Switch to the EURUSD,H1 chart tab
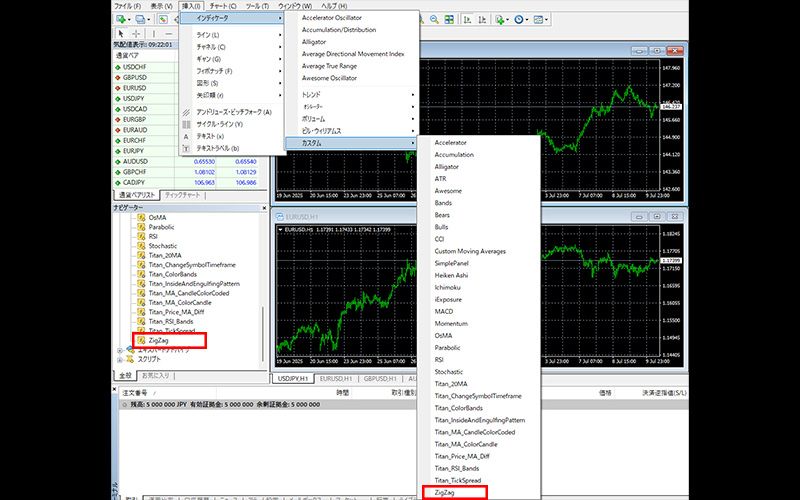The height and width of the screenshot is (500, 800). click(x=336, y=379)
